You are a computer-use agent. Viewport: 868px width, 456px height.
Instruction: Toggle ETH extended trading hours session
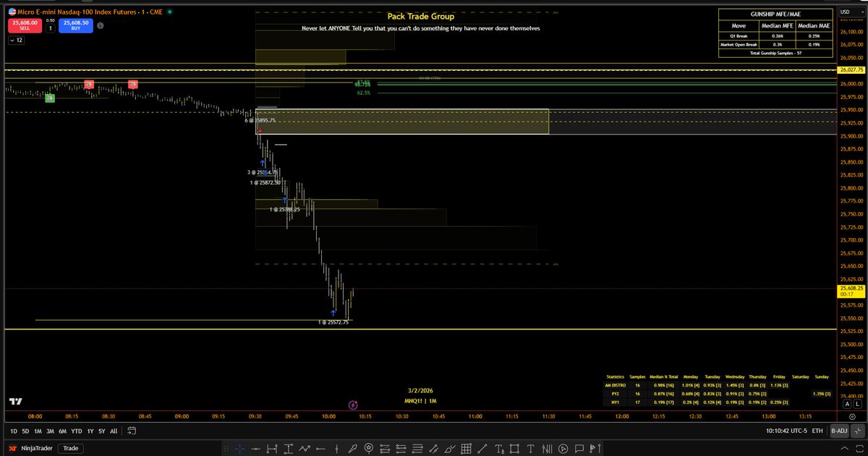(817, 431)
